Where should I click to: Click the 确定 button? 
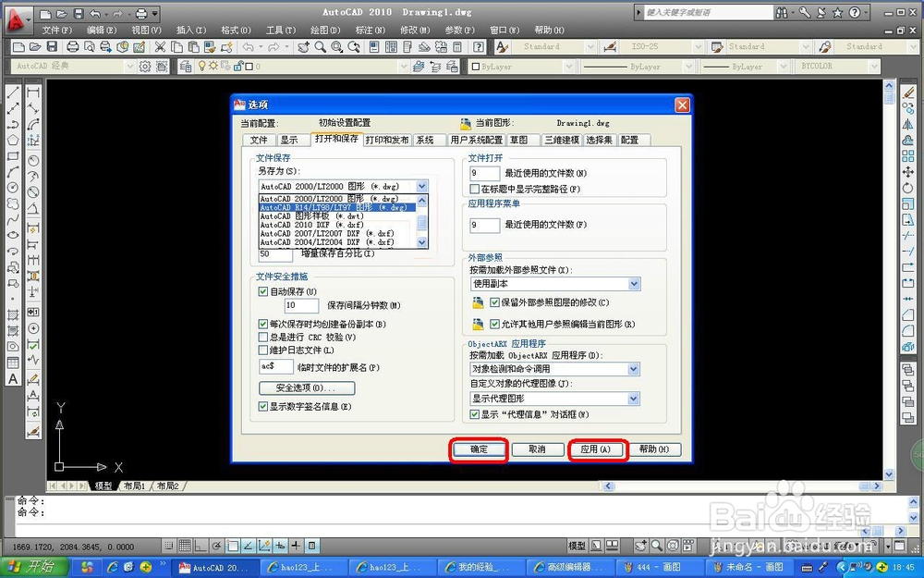pyautogui.click(x=479, y=449)
